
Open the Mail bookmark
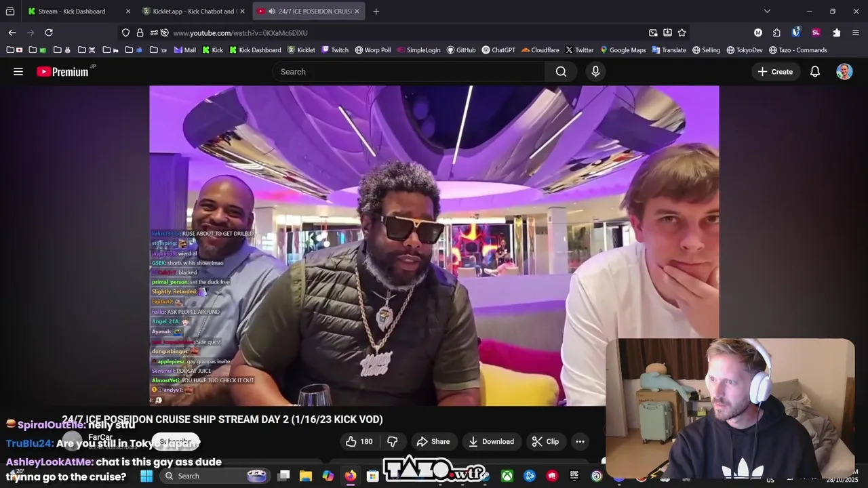tap(184, 49)
